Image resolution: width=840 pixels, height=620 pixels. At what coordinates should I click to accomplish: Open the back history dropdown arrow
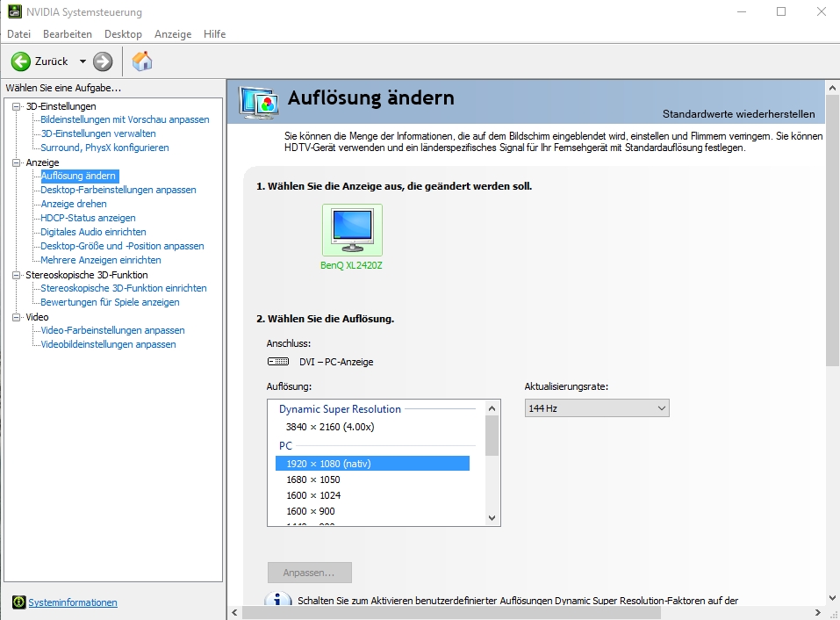(x=83, y=61)
